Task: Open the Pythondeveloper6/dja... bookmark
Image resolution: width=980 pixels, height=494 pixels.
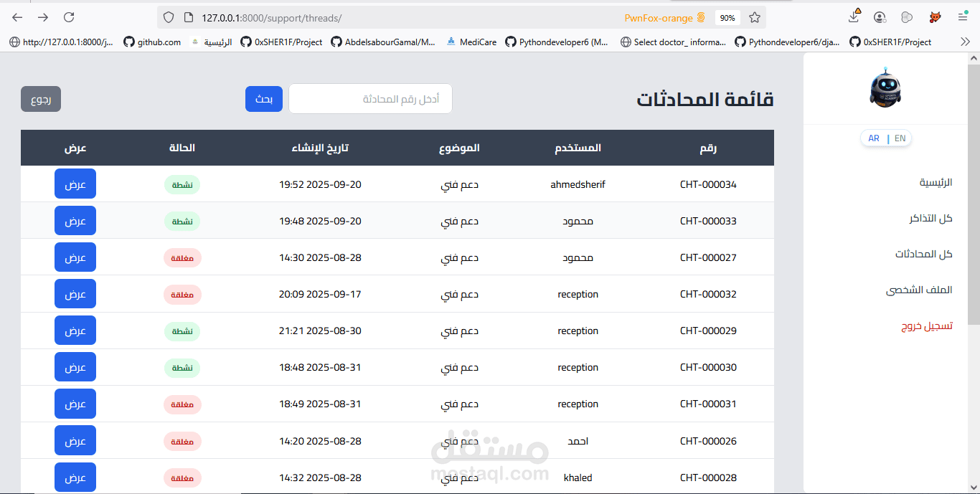Action: coord(787,42)
